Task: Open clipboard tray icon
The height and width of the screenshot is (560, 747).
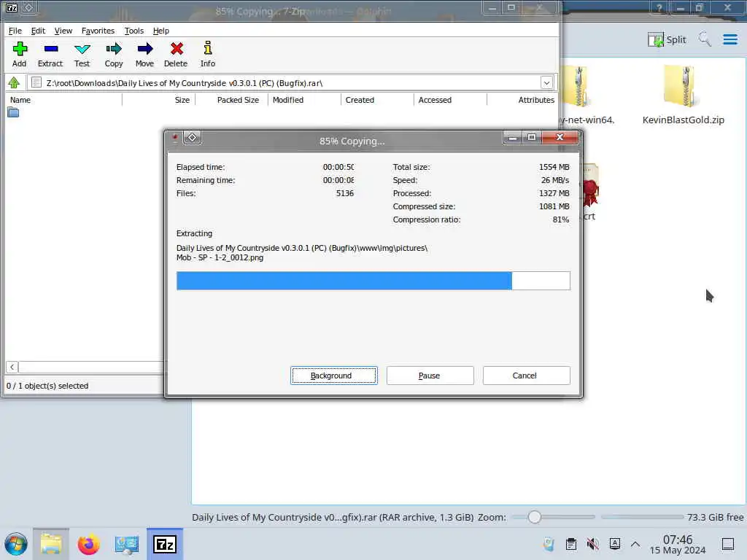Action: (571, 544)
